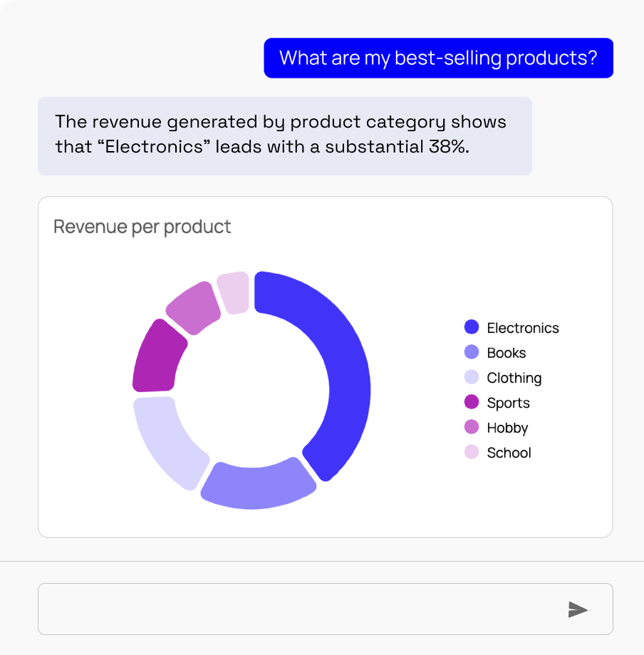Toggle Electronics legend color dot
Image resolution: width=644 pixels, height=655 pixels.
472,327
